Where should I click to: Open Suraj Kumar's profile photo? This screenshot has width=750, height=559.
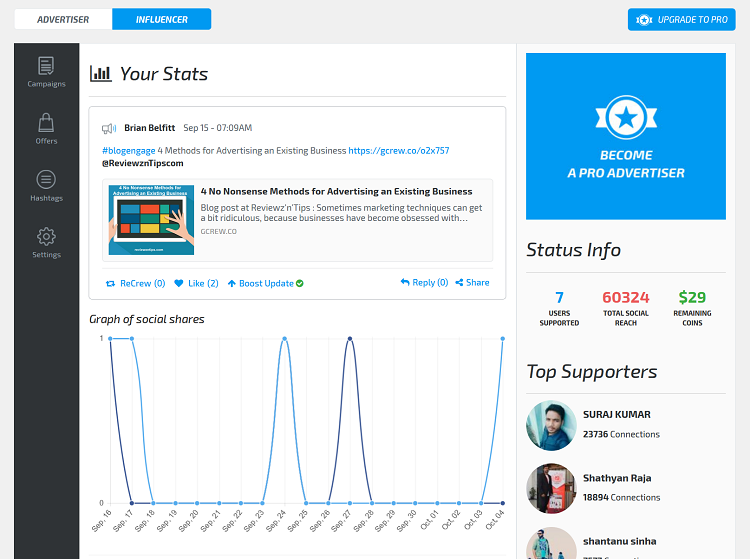pos(551,425)
